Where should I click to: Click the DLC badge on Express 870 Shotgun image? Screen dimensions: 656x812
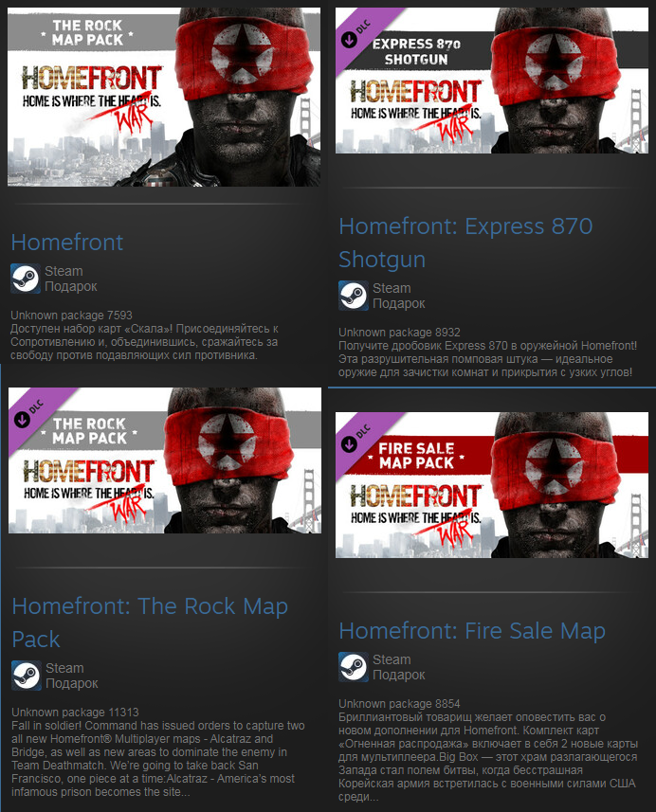coord(355,33)
